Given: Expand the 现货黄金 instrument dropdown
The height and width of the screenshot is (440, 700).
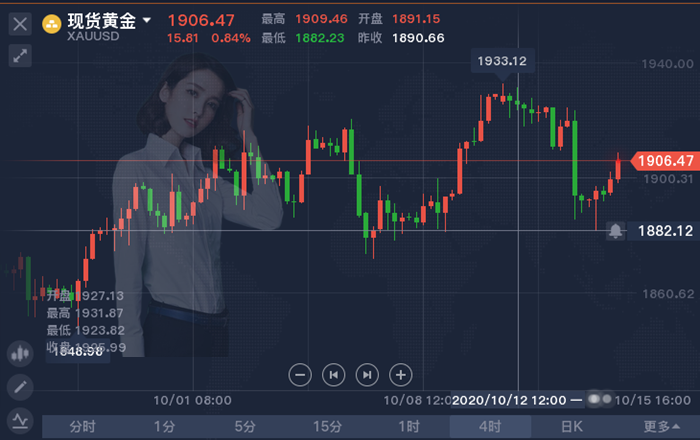Looking at the screenshot, I should click(x=147, y=20).
